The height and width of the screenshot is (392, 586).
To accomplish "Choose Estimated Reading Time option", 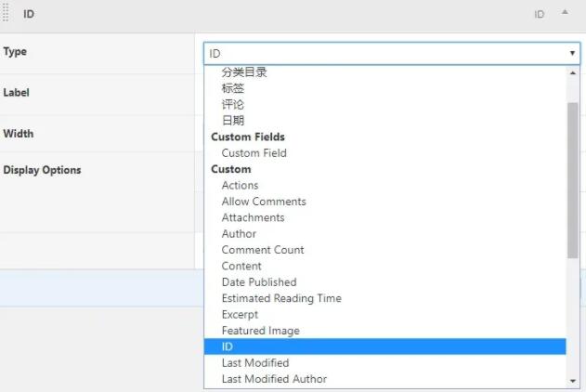I will [384, 298].
